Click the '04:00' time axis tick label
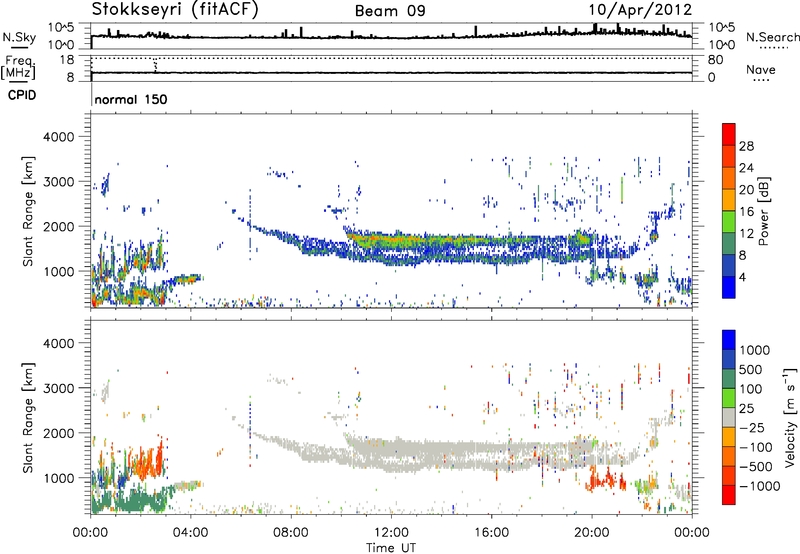Viewport: 800px width, 554px height. (191, 533)
